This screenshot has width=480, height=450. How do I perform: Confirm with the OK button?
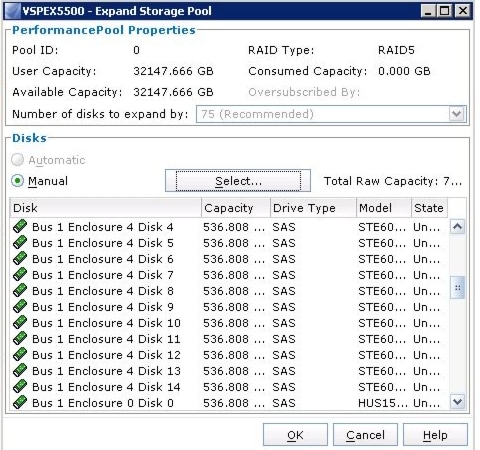[x=295, y=435]
